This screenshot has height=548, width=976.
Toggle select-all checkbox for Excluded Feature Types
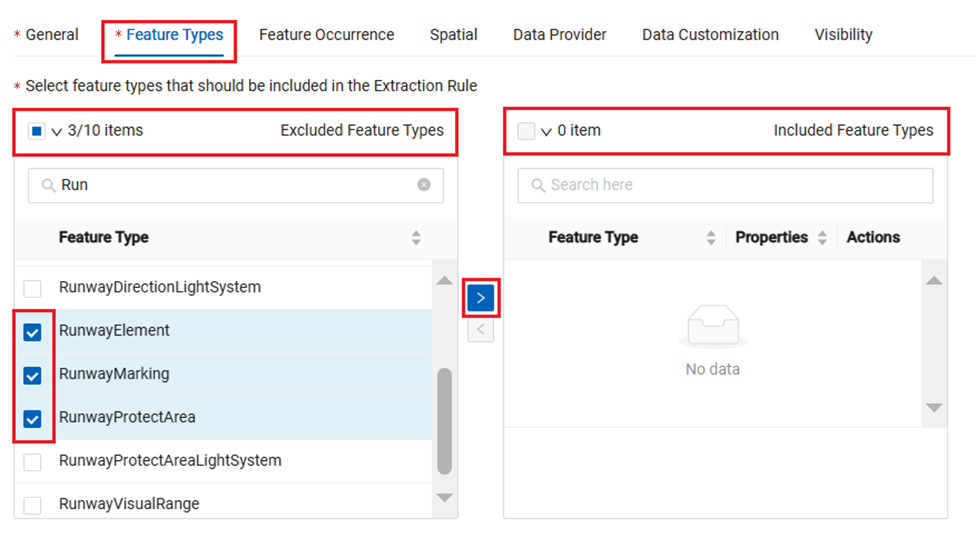(x=37, y=131)
